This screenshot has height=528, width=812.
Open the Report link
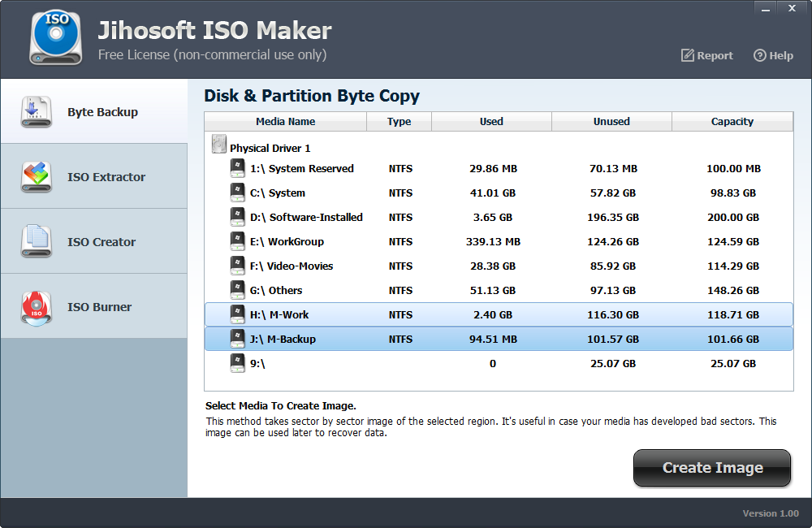[x=707, y=55]
